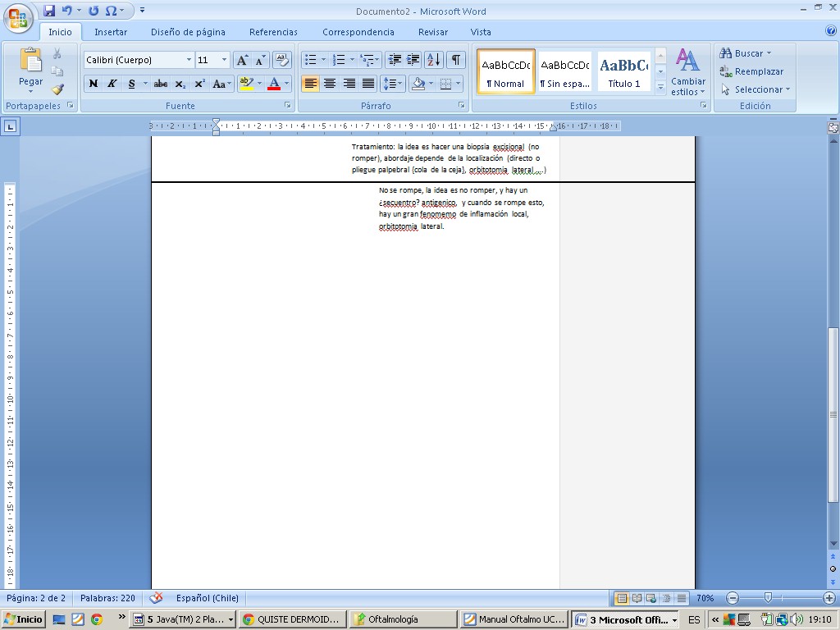Open Oftalmología window in taskbar
The image size is (840, 630).
pos(402,619)
